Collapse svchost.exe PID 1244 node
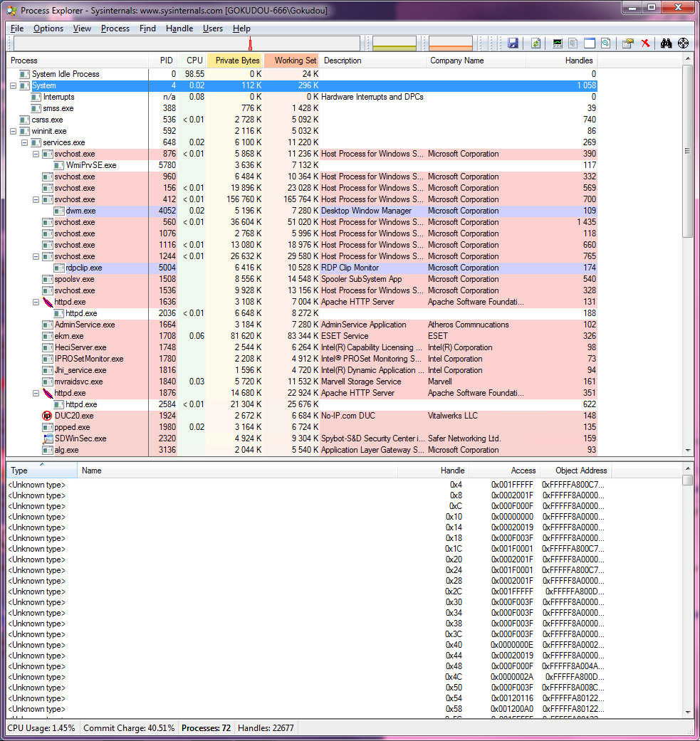This screenshot has height=741, width=700. 36,256
